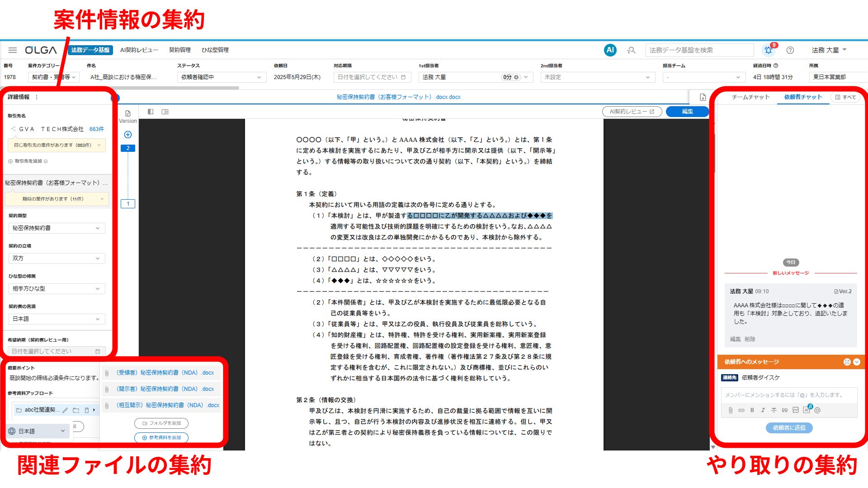The width and height of the screenshot is (868, 488).
Task: Click 依頼者に送信 send button
Action: [789, 428]
